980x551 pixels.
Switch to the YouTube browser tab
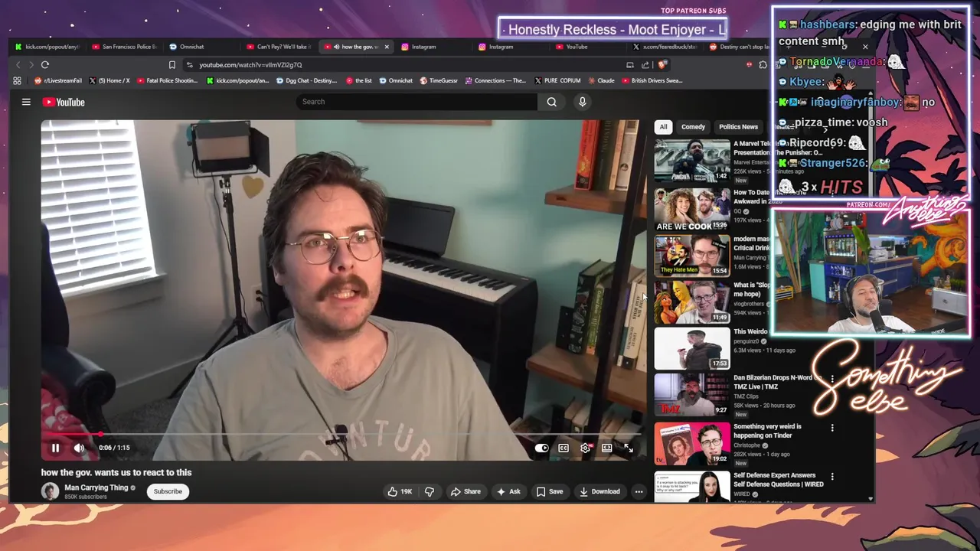click(x=588, y=47)
